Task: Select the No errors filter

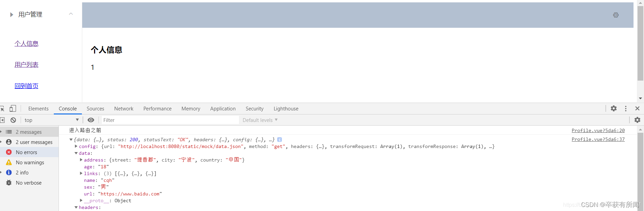Action: click(29, 152)
